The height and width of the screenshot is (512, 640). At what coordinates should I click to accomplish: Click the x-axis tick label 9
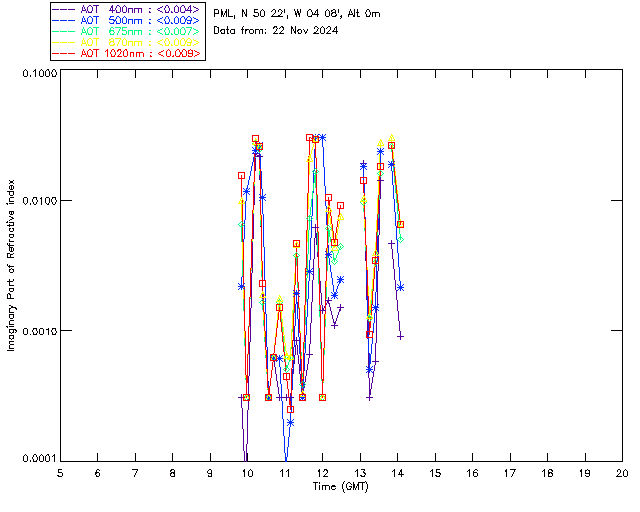coord(210,473)
